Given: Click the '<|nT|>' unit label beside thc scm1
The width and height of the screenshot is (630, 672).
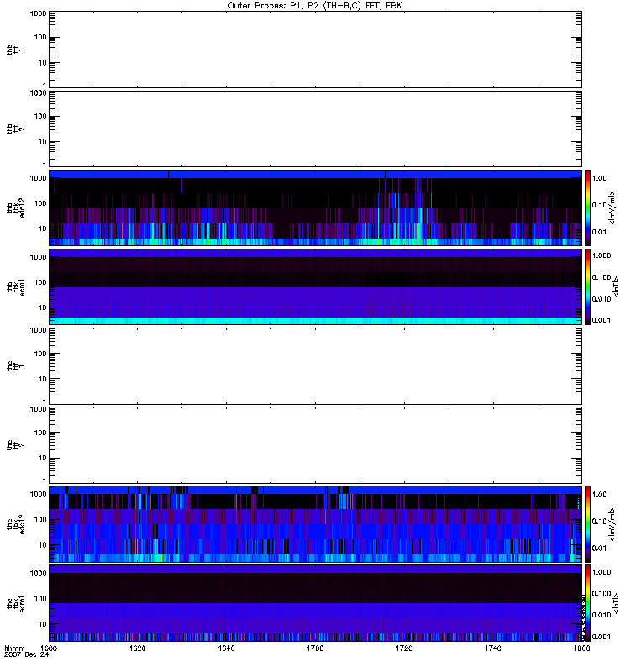Looking at the screenshot, I should (x=616, y=603).
